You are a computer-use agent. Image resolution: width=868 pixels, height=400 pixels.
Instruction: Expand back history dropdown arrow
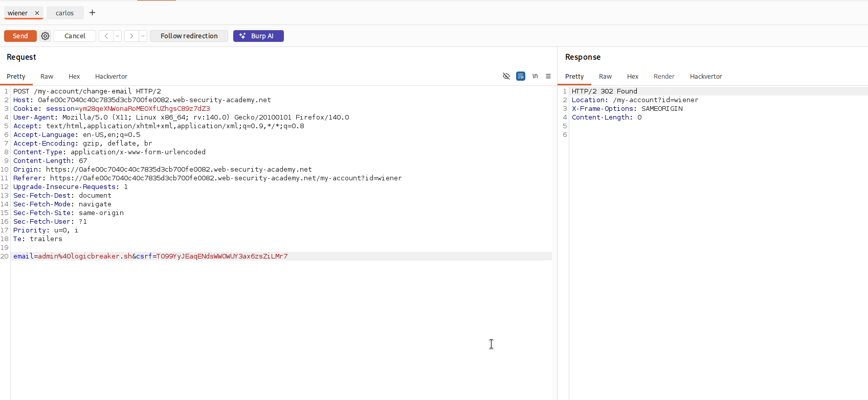pos(118,36)
